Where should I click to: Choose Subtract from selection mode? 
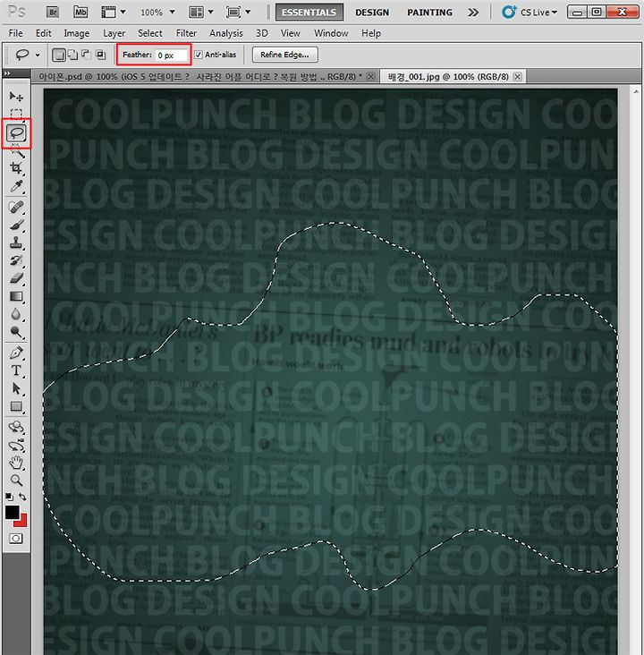[87, 55]
